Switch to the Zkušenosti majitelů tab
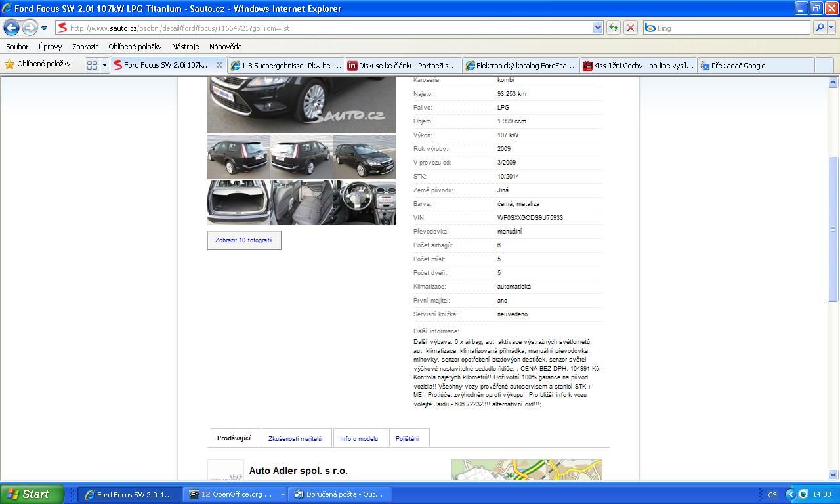The width and height of the screenshot is (840, 504). 295,438
